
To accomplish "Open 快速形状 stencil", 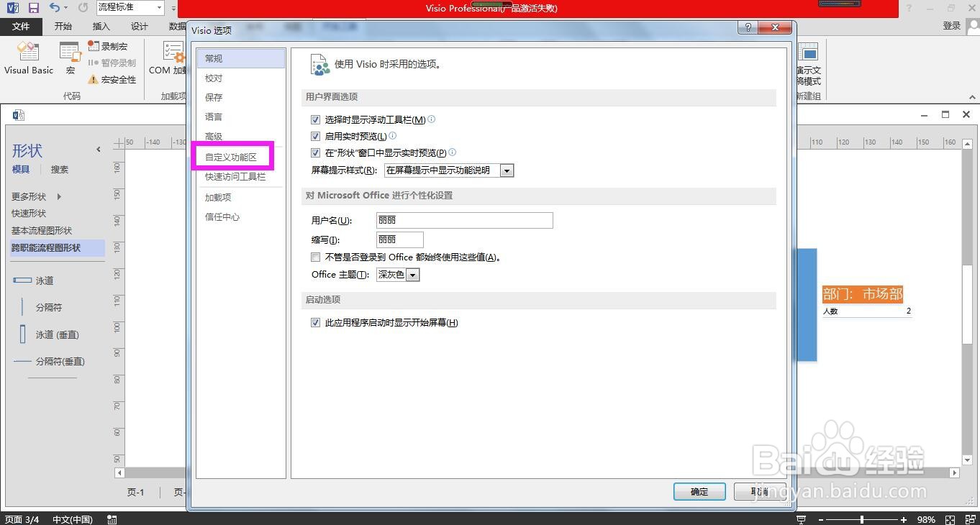I will pos(29,214).
